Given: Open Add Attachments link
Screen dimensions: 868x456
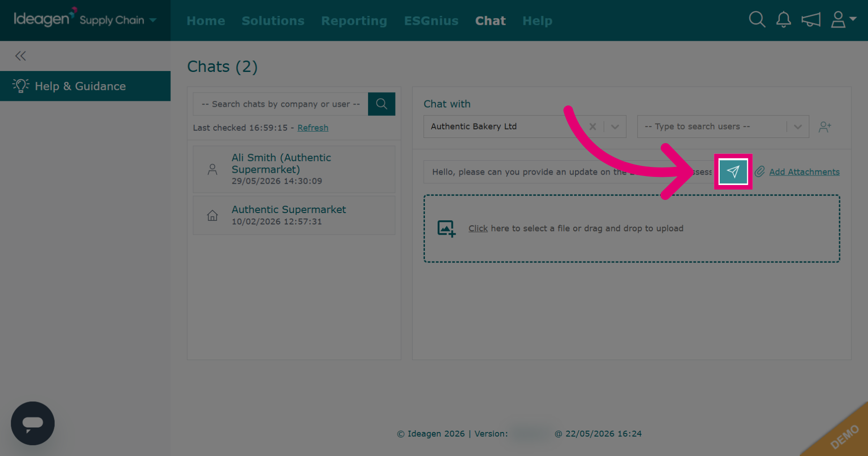Looking at the screenshot, I should coord(804,172).
